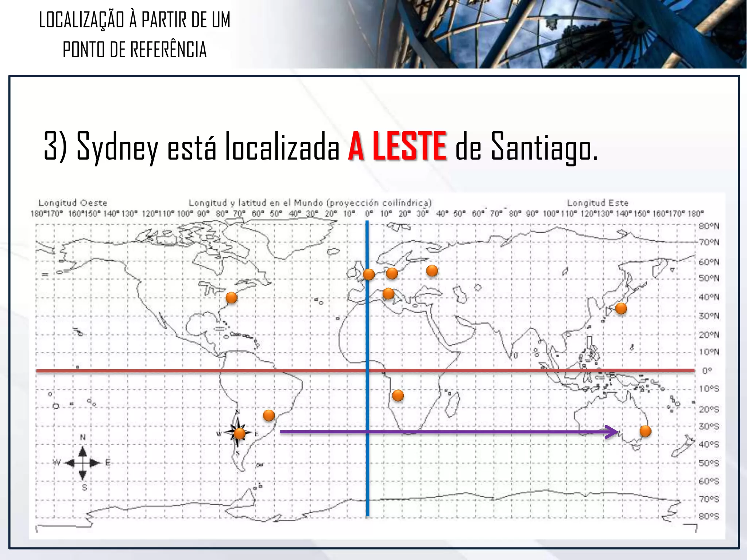Click the '20°N' latitude label
The width and height of the screenshot is (747, 560).
(709, 335)
